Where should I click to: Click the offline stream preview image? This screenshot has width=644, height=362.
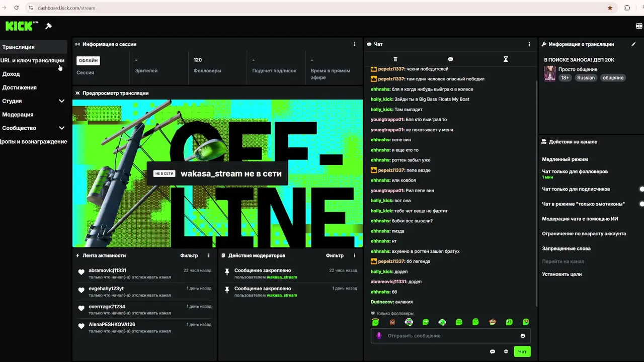(x=217, y=173)
